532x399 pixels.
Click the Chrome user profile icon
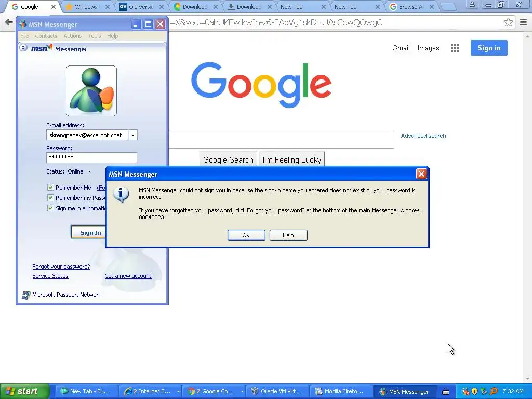[x=472, y=4]
